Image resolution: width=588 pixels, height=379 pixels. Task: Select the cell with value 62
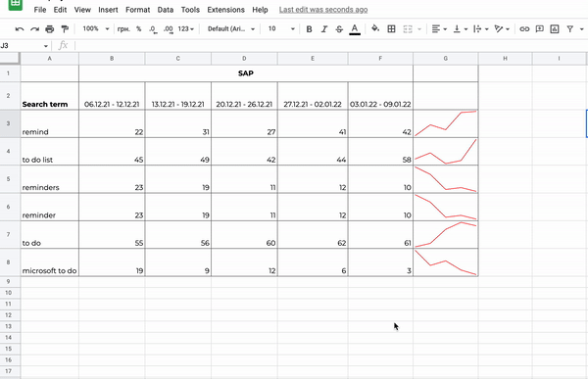313,235
